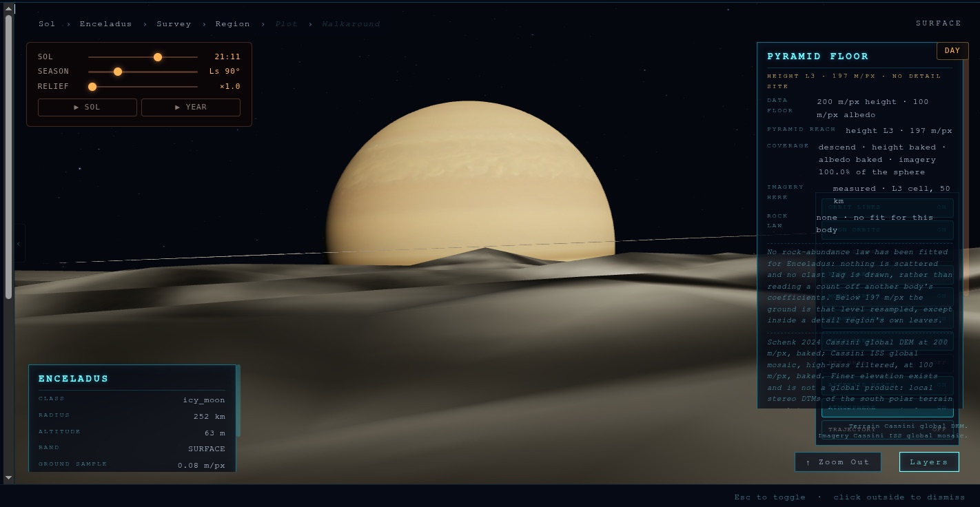This screenshot has height=507, width=980.
Task: Click the 21:11 sol time value
Action: (227, 57)
